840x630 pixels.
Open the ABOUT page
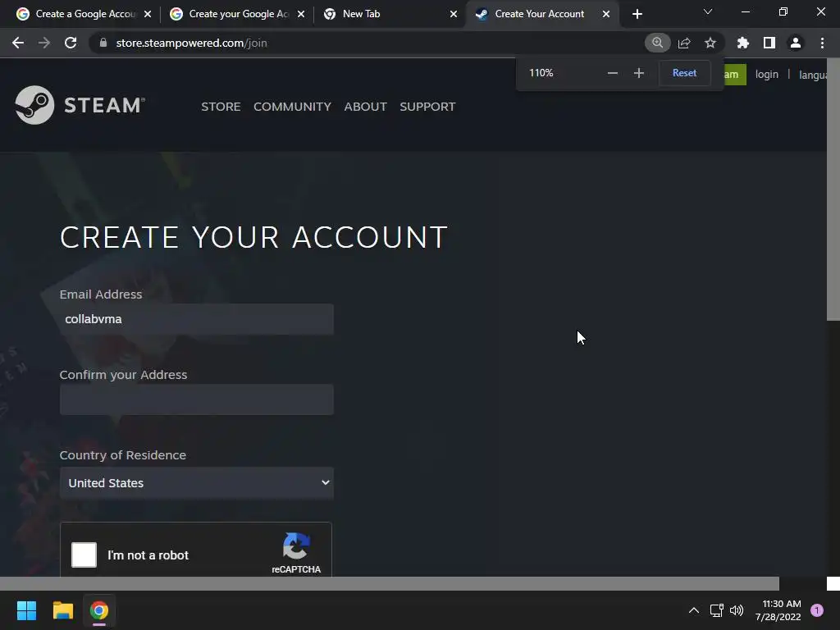365,107
